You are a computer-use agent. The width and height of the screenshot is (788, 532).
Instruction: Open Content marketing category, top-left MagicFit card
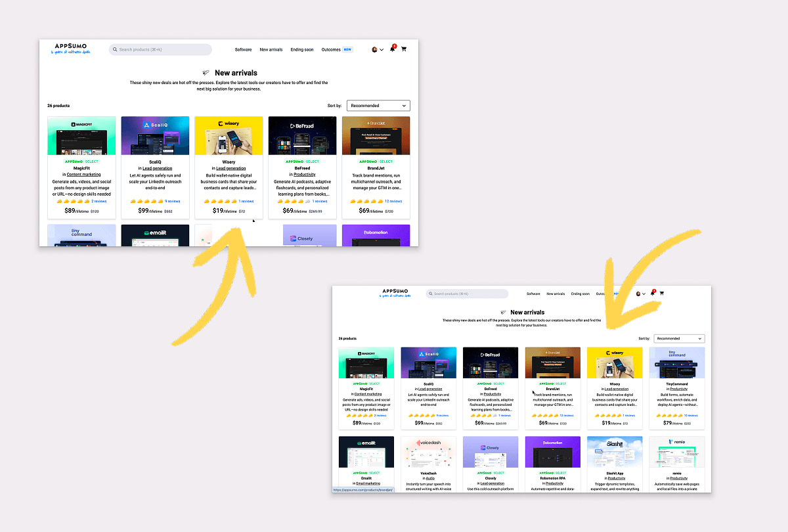[x=83, y=175]
